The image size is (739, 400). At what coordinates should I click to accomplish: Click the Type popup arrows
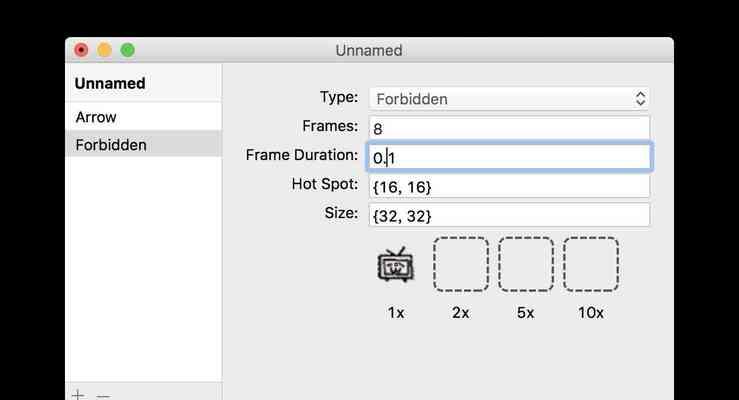coord(640,99)
